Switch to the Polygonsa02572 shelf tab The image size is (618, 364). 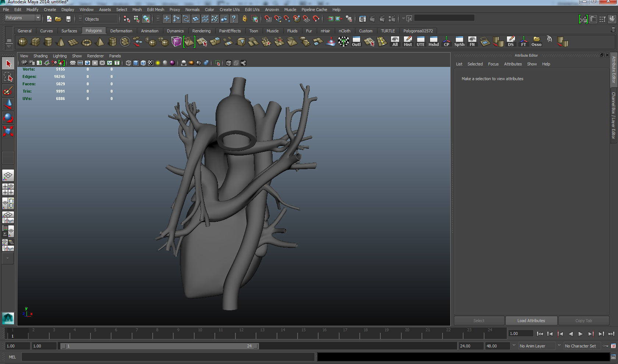(418, 31)
